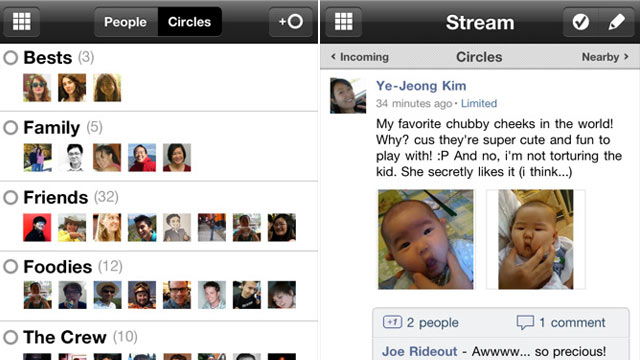Tap the second avatar in Friends circle
The image size is (640, 360).
point(72,227)
